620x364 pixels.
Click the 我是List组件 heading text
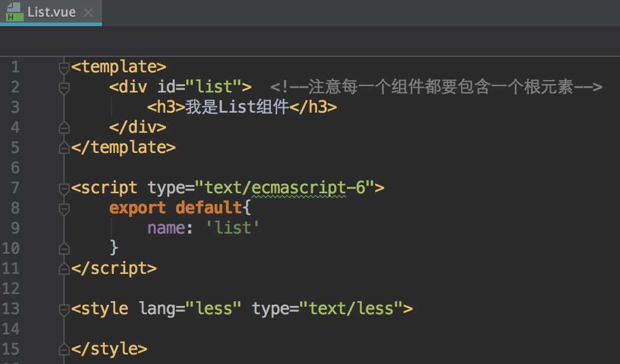[237, 107]
